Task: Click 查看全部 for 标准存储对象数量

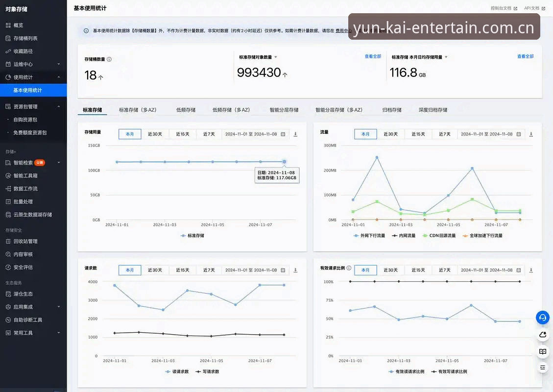Action: tap(373, 56)
